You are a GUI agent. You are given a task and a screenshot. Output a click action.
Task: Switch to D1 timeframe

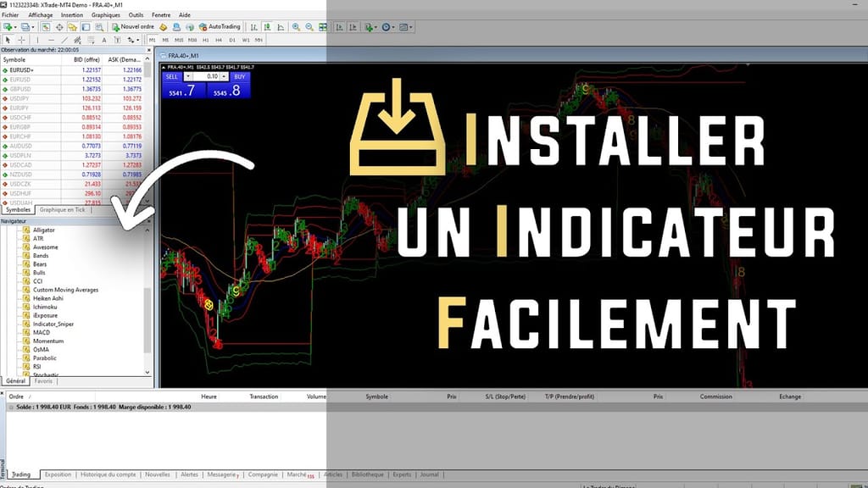(x=232, y=40)
